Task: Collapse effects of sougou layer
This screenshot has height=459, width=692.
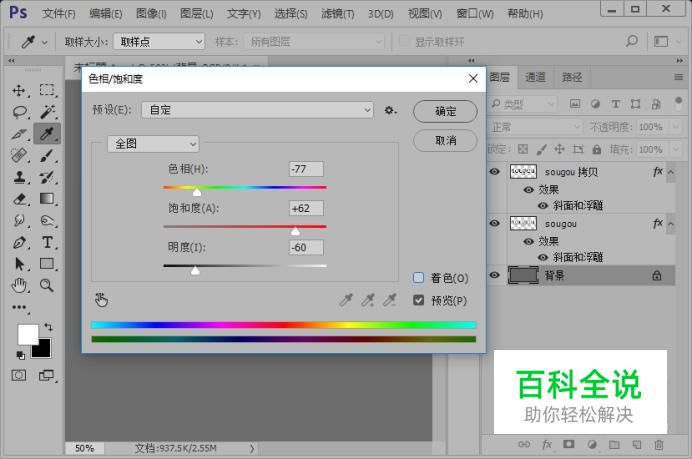Action: click(671, 224)
